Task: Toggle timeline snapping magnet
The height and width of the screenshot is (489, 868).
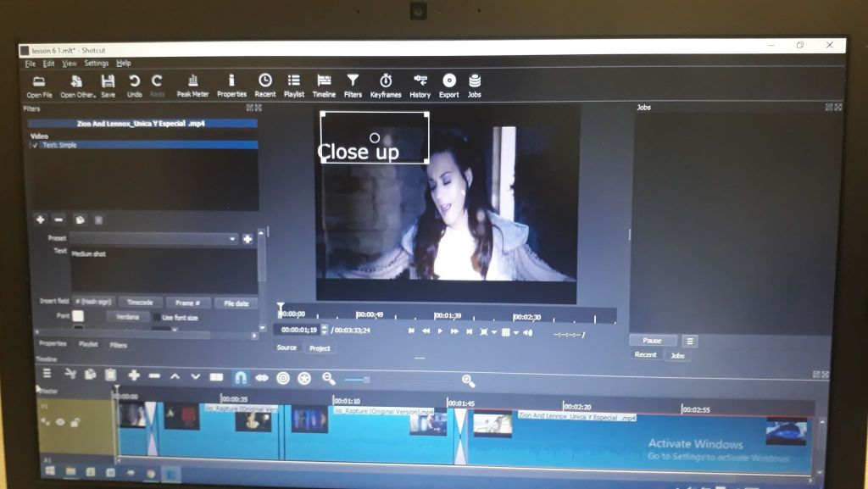Action: (x=240, y=377)
